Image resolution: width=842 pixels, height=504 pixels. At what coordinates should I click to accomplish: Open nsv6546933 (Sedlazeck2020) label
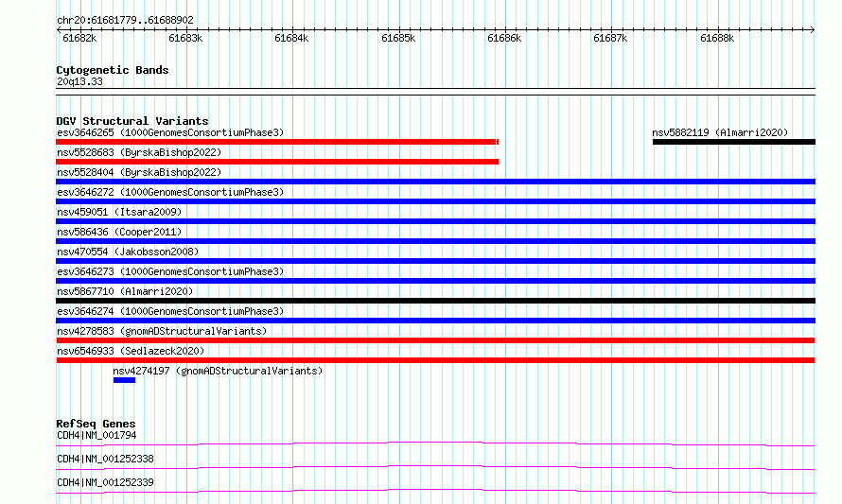(131, 351)
